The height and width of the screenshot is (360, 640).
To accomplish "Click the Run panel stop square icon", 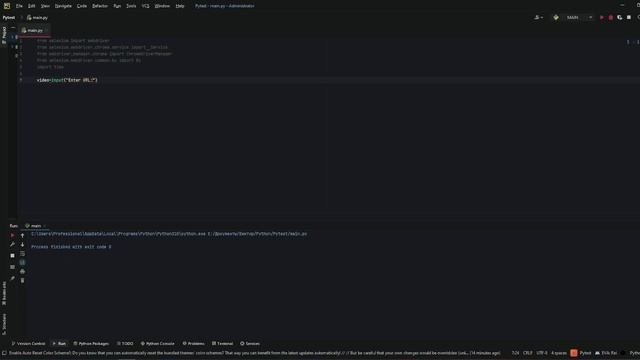I will (12, 256).
